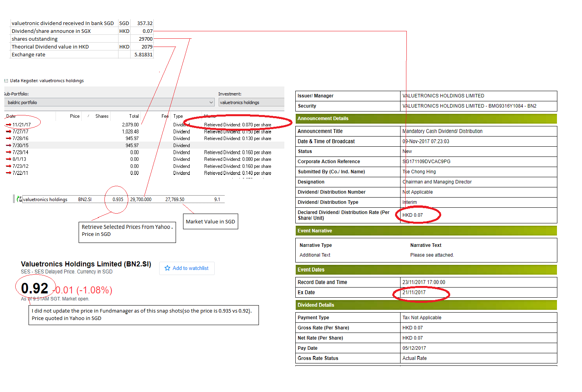Click the fund icon beside valuetronics holdings row
The width and height of the screenshot is (582, 392).
[20, 199]
